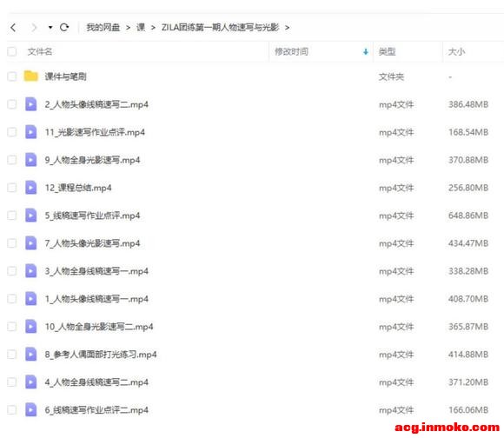Refresh the file list

click(64, 27)
